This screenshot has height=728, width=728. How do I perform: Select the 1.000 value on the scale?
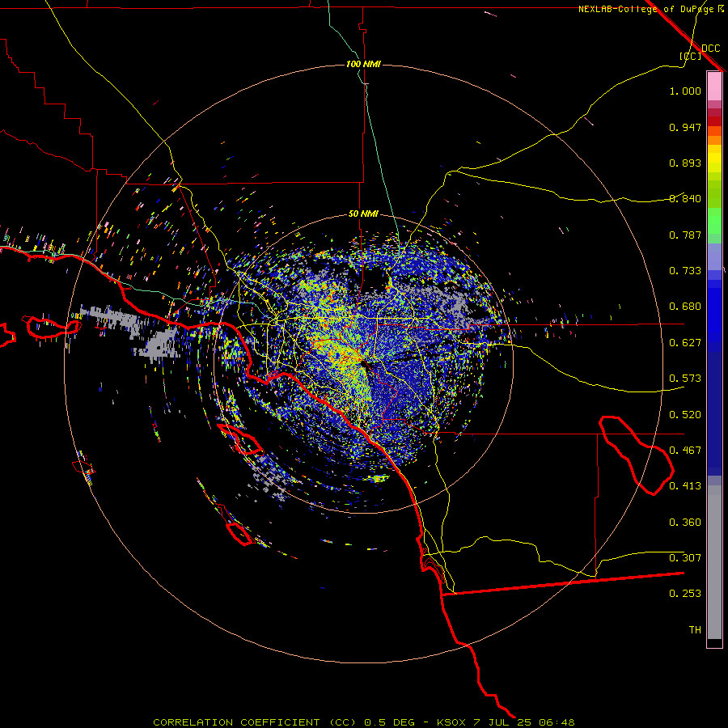[685, 91]
